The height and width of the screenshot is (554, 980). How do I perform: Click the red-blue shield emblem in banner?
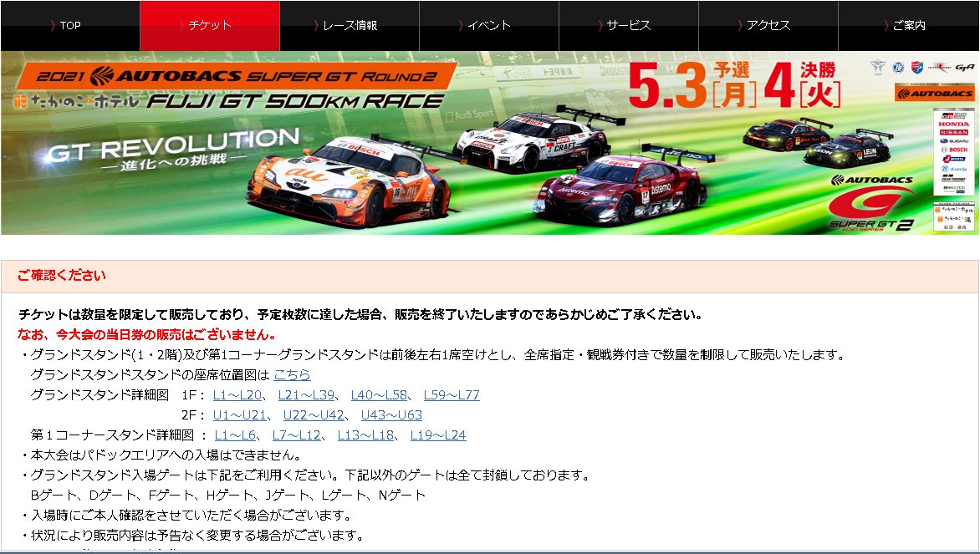click(x=917, y=67)
